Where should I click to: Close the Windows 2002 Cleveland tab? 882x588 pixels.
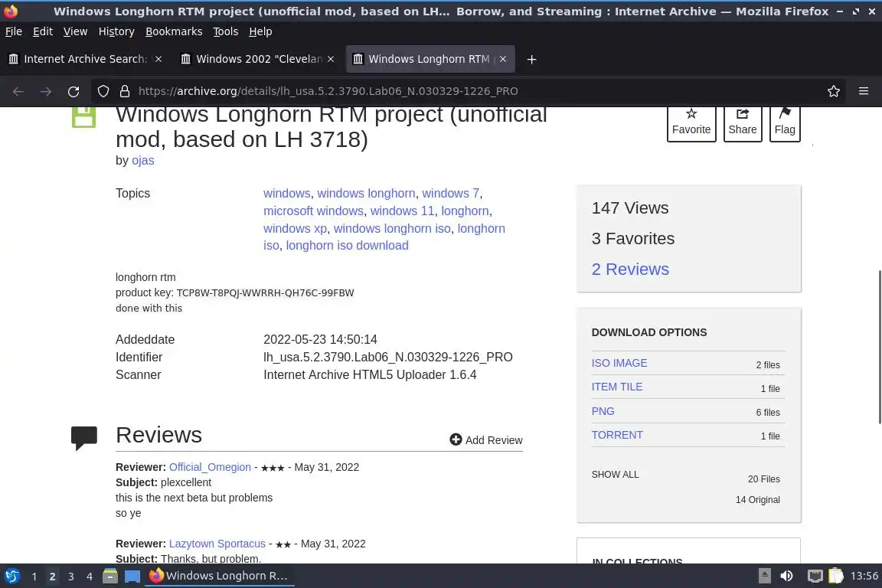click(331, 59)
